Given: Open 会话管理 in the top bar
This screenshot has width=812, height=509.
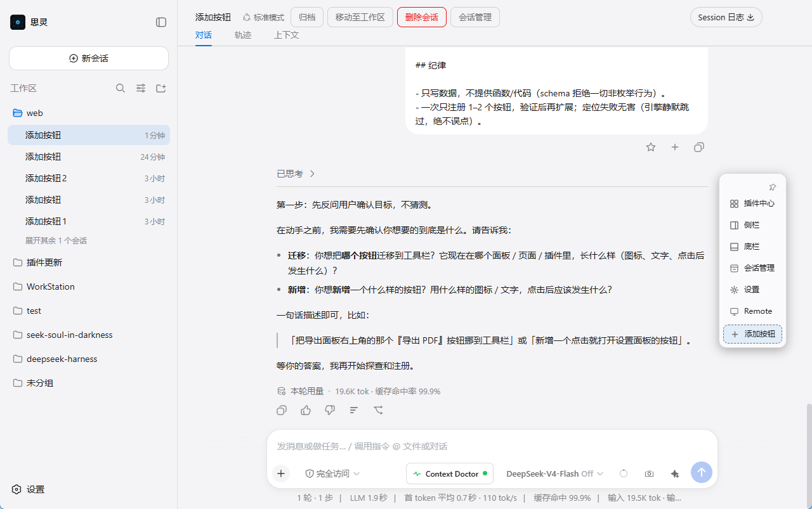Looking at the screenshot, I should (475, 17).
